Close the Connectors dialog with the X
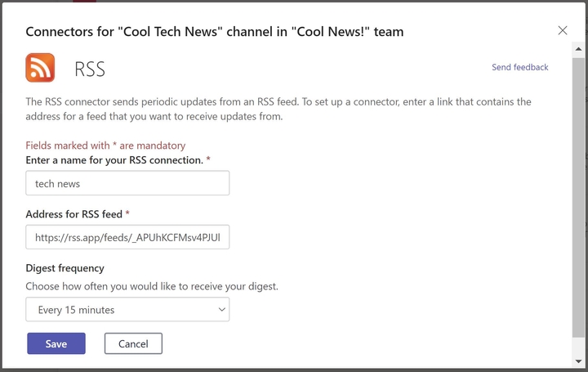The image size is (588, 372). 562,30
